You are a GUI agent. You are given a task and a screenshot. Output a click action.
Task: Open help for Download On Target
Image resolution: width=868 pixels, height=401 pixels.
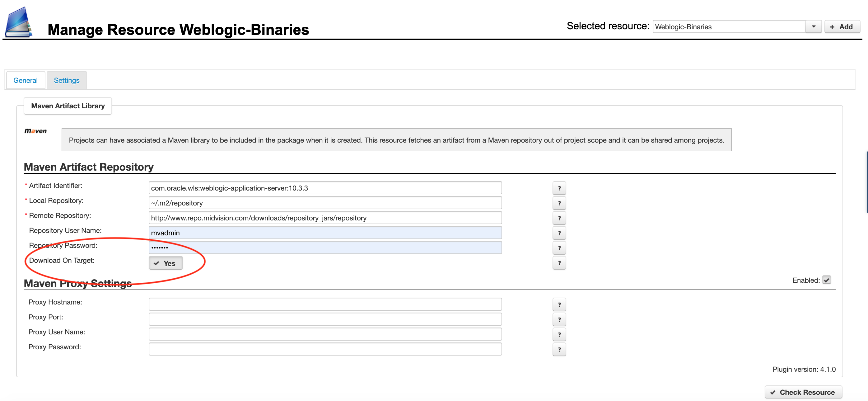pos(559,263)
